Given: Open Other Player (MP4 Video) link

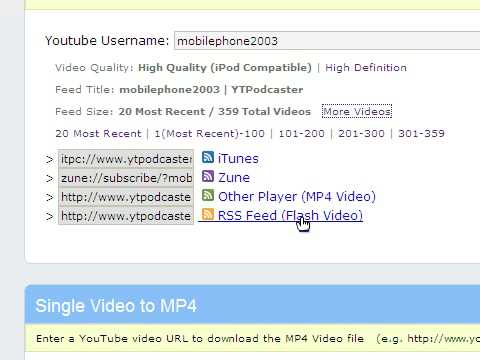Looking at the screenshot, I should pyautogui.click(x=297, y=197).
